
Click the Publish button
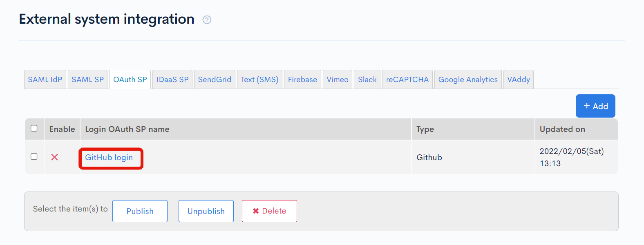click(x=140, y=211)
